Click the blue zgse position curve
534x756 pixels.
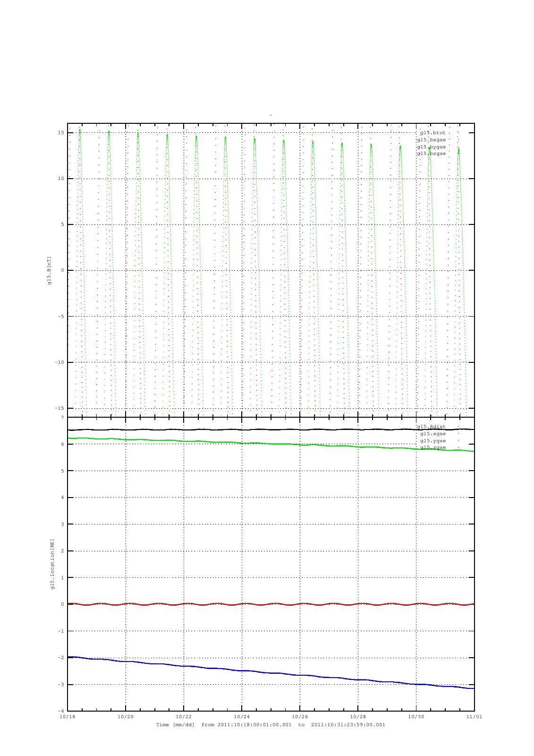click(x=271, y=673)
